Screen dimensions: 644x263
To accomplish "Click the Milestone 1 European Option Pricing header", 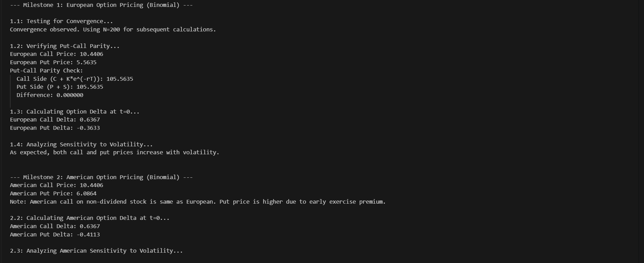I will (101, 5).
